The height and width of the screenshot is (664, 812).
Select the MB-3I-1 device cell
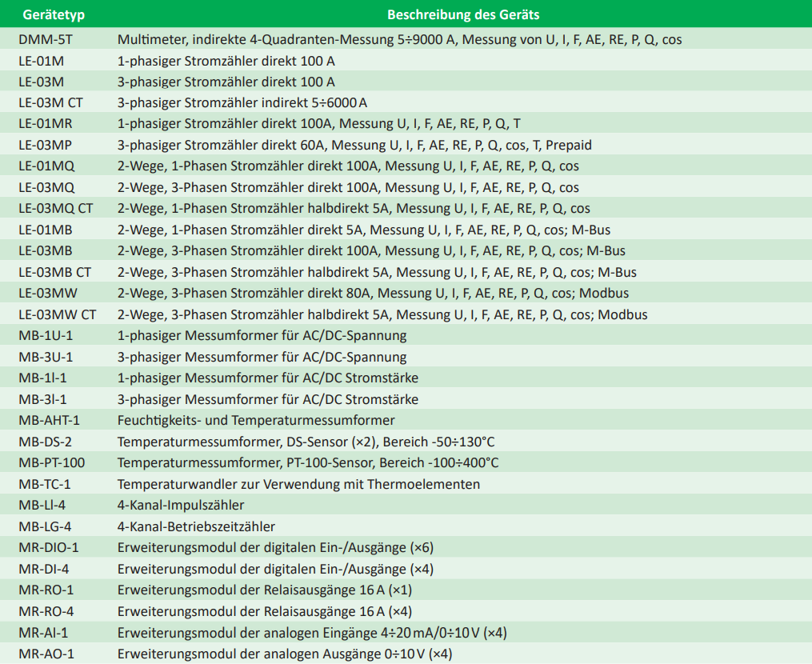coord(42,399)
